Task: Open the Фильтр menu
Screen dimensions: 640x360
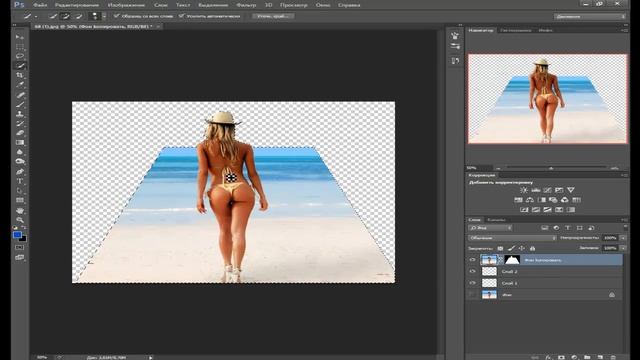Action: [x=246, y=5]
